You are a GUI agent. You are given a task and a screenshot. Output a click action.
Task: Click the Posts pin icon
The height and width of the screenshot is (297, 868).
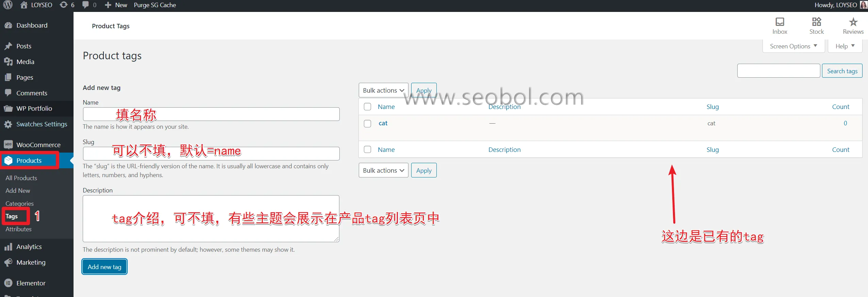tap(8, 46)
